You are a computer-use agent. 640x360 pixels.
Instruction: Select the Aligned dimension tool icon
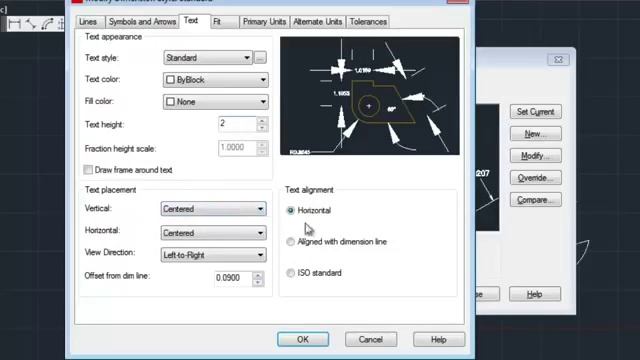pos(31,24)
